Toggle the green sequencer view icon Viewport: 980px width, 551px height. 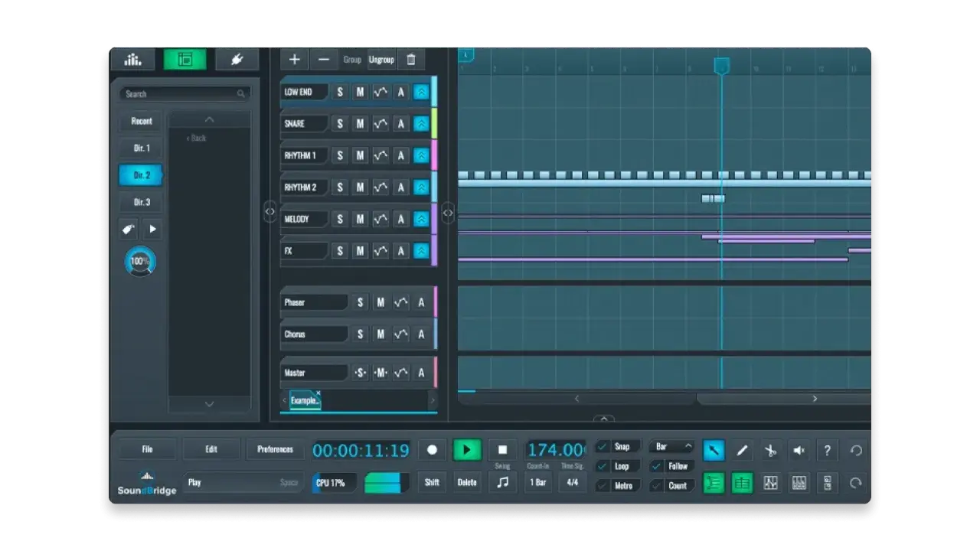coord(742,483)
